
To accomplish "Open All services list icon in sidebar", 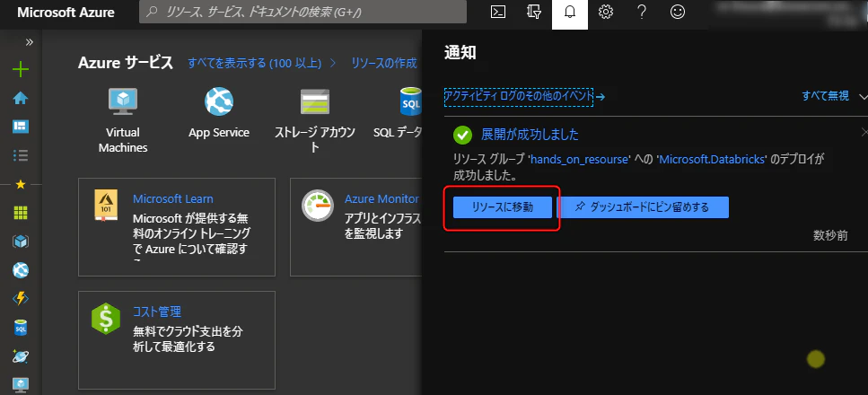I will tap(21, 155).
